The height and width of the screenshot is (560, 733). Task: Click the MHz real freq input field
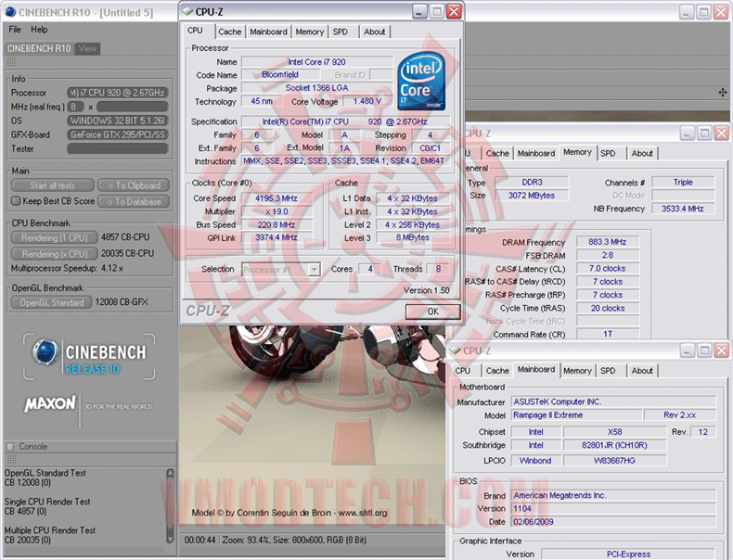[x=132, y=107]
